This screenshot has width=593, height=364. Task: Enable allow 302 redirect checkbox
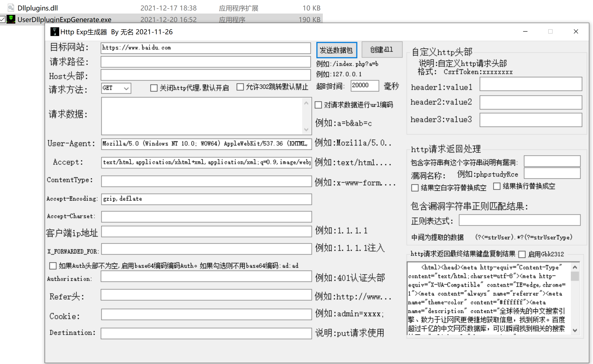pos(240,87)
